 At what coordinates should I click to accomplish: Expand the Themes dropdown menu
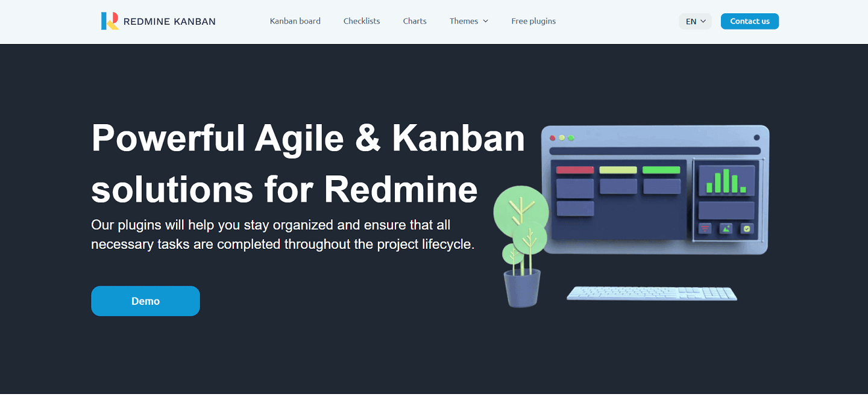[468, 21]
